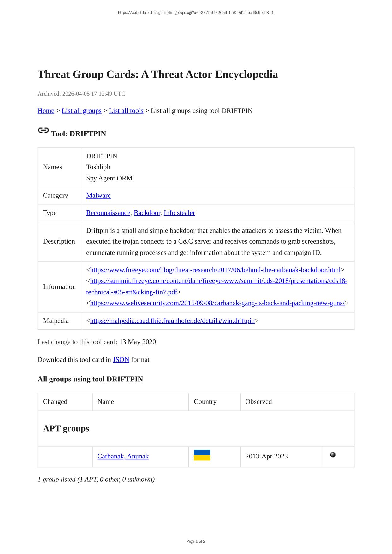Open the Reconnaissance type link

108,213
